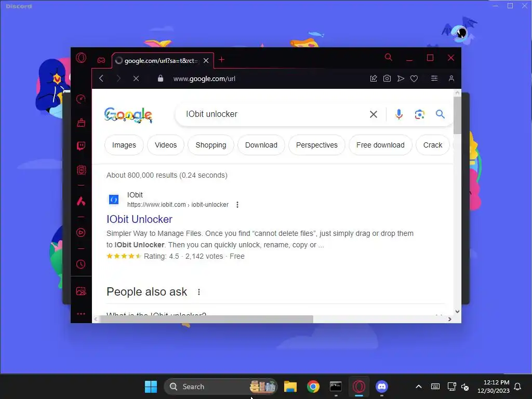Filter results by Shopping

[211, 145]
